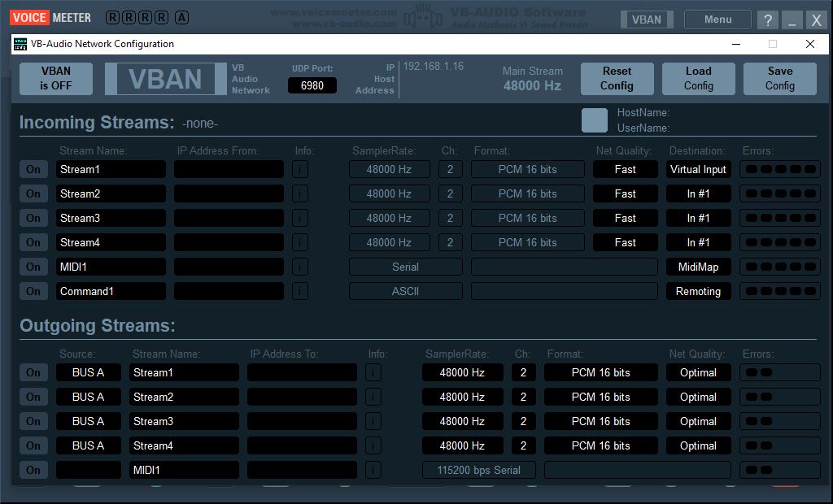Show info for incoming Command1 stream

(x=300, y=292)
